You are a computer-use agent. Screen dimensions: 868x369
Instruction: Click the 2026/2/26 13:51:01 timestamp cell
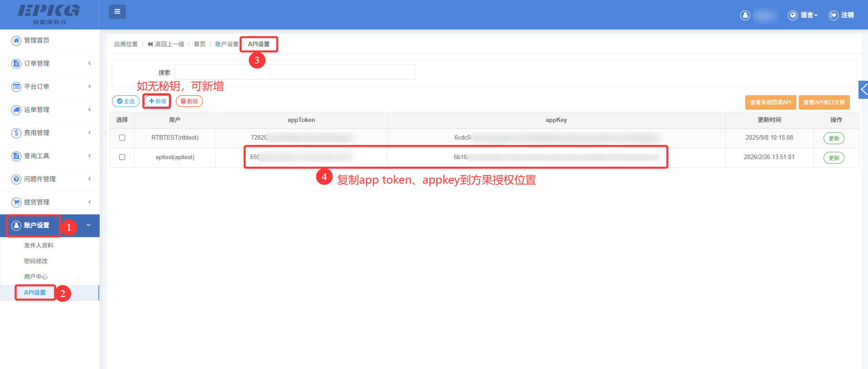click(769, 157)
